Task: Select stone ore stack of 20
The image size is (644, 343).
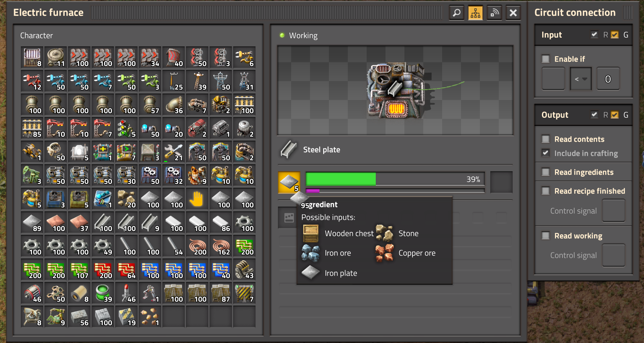Action: 126,199
